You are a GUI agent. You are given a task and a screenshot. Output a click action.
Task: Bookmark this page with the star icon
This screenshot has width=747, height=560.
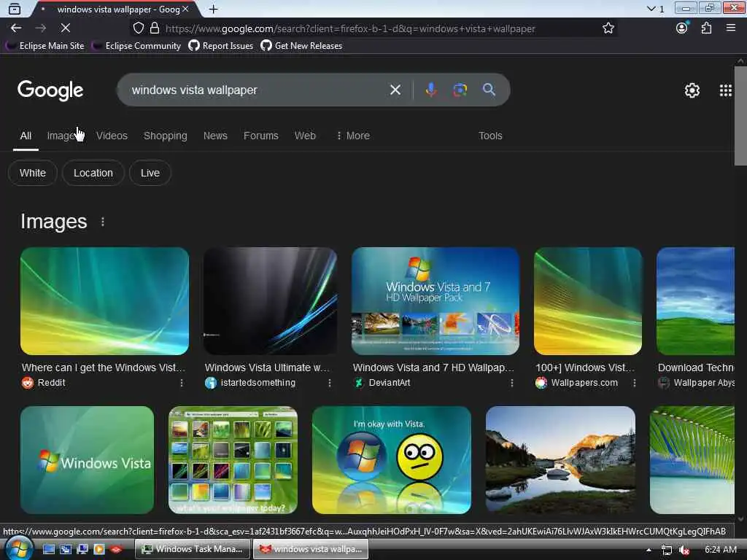click(x=608, y=28)
